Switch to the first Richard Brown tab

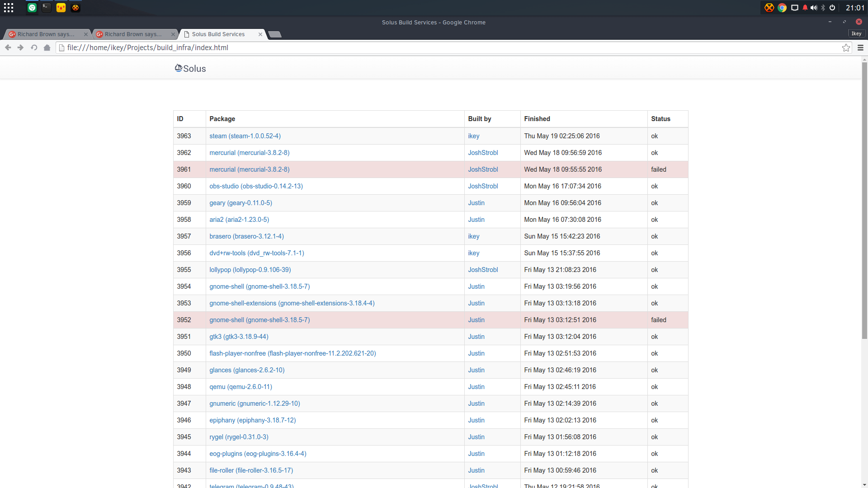(47, 34)
